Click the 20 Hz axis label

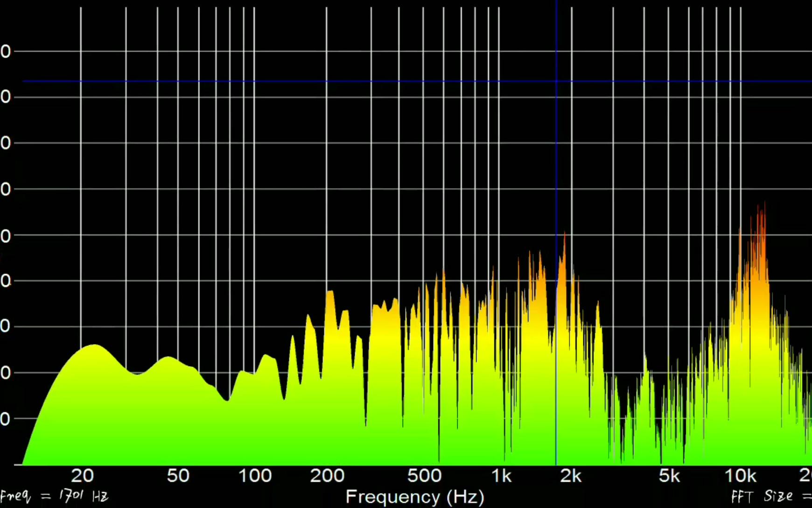[x=83, y=476]
